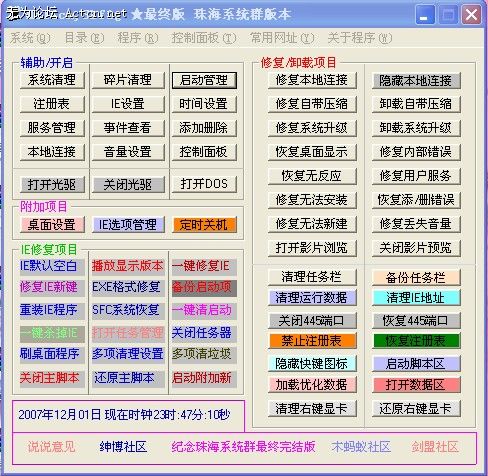Click the green 恢复注册表 button

coord(416,341)
